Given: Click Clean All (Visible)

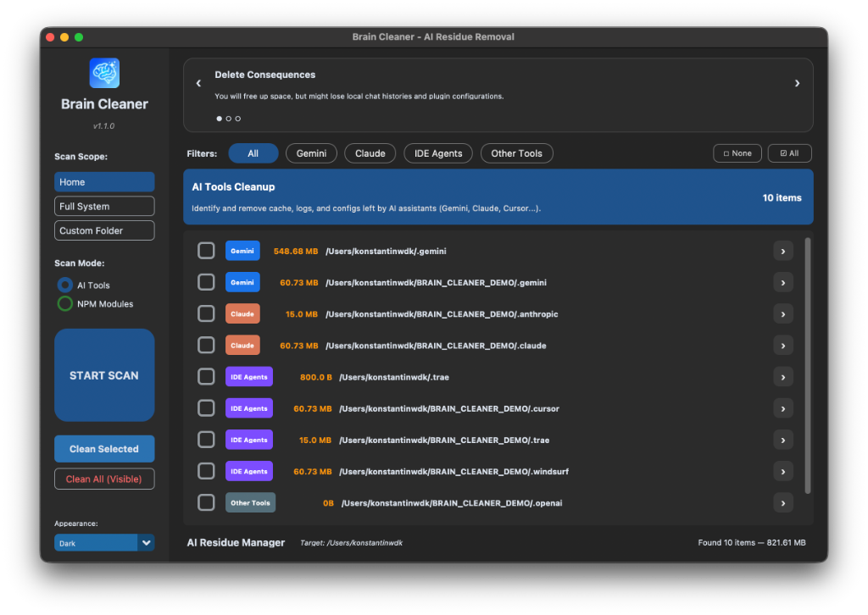Looking at the screenshot, I should click(x=104, y=479).
